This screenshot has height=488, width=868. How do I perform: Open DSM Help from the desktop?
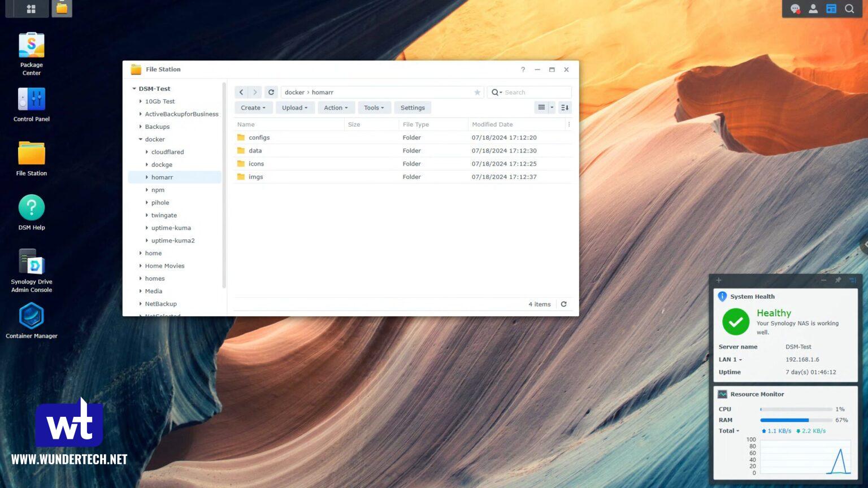coord(31,208)
